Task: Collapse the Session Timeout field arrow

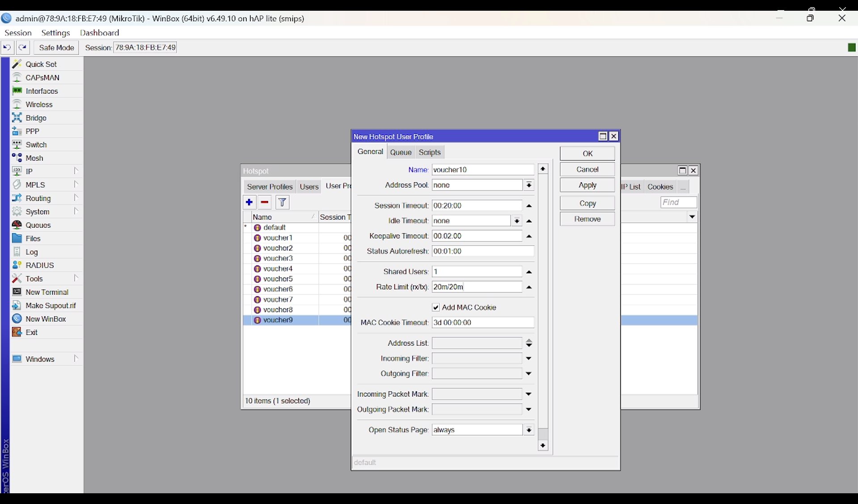Action: point(529,206)
